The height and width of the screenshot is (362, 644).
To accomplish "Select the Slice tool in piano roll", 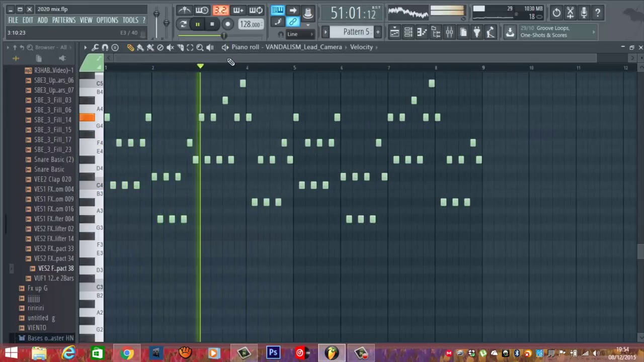I will [x=180, y=47].
